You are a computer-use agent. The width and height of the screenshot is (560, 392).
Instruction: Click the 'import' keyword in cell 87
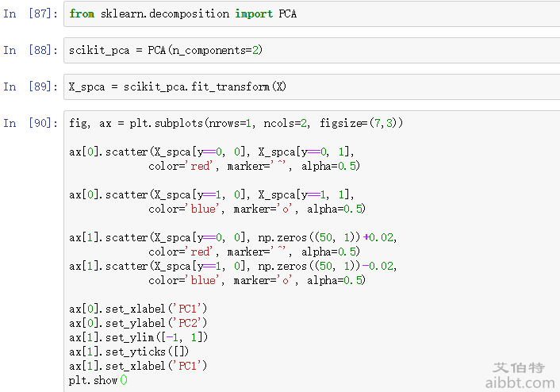254,14
